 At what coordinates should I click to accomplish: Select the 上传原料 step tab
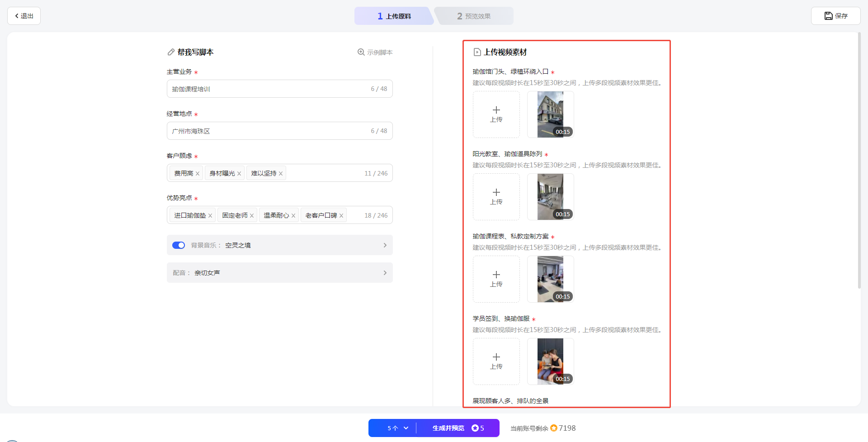(394, 16)
